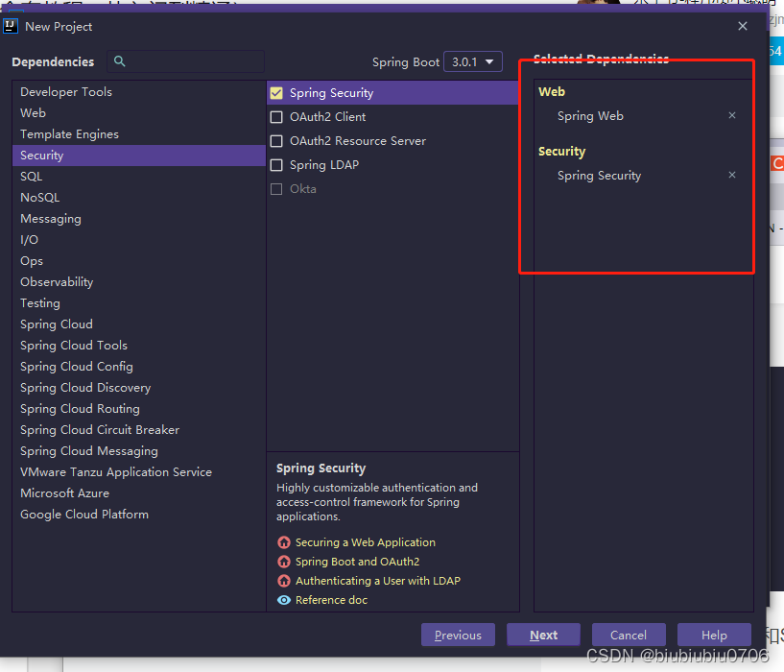Click the Next button
Screen dimensions: 784x672
coord(543,635)
